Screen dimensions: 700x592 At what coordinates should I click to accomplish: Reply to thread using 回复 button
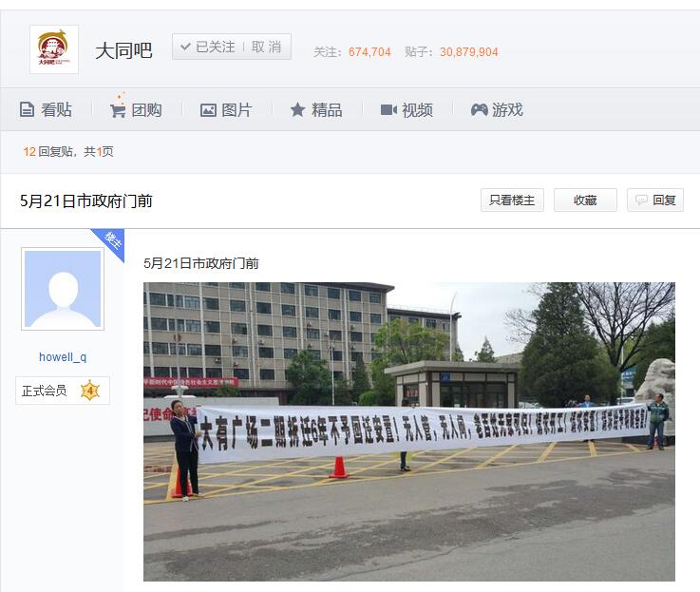655,201
